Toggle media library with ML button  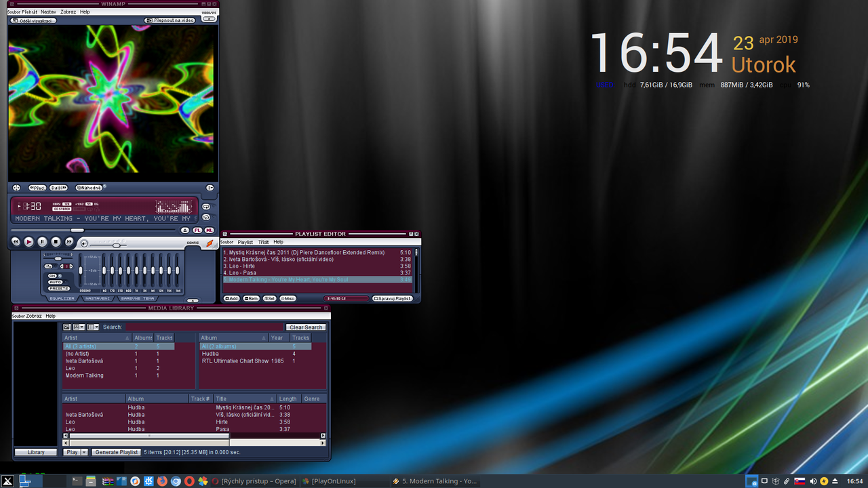[x=210, y=230]
